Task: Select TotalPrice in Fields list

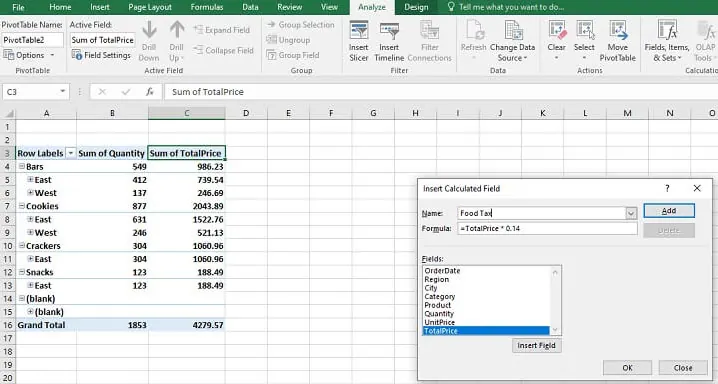Action: [486, 330]
